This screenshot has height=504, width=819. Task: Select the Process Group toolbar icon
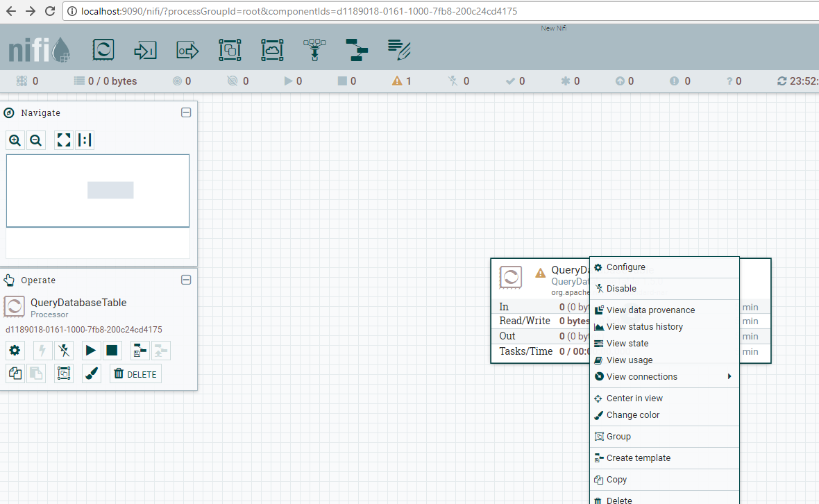[x=230, y=50]
